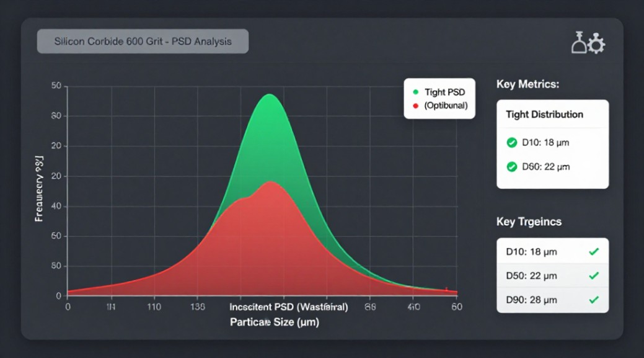Click the y-axis frequency title
The height and width of the screenshot is (358, 644).
[39, 189]
